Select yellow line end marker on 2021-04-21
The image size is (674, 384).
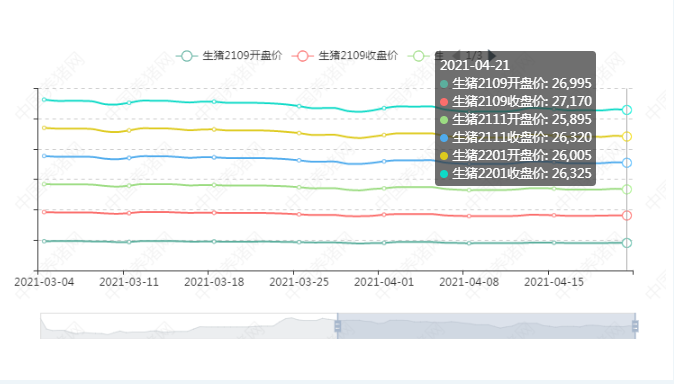coord(627,137)
